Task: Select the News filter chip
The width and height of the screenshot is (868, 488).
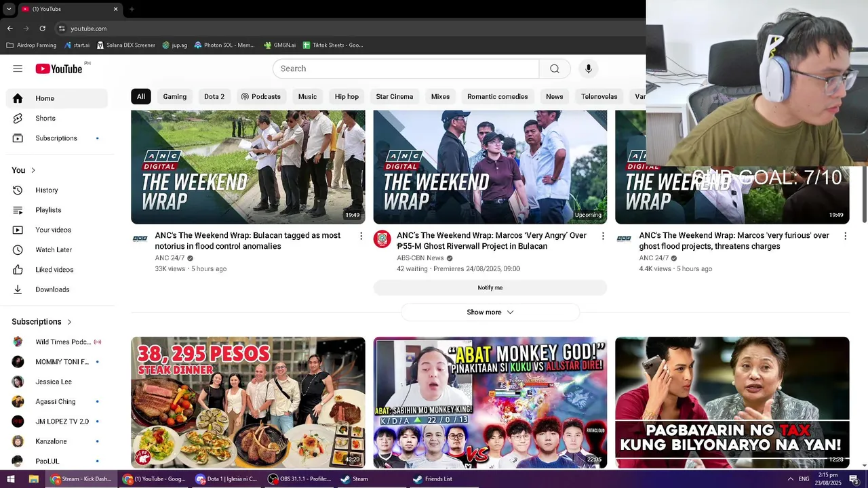Action: [x=555, y=97]
